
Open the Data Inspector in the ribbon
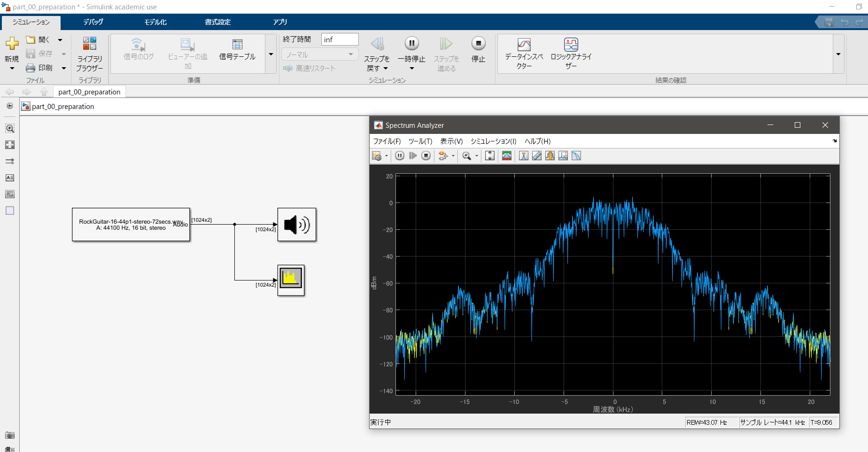pyautogui.click(x=523, y=53)
